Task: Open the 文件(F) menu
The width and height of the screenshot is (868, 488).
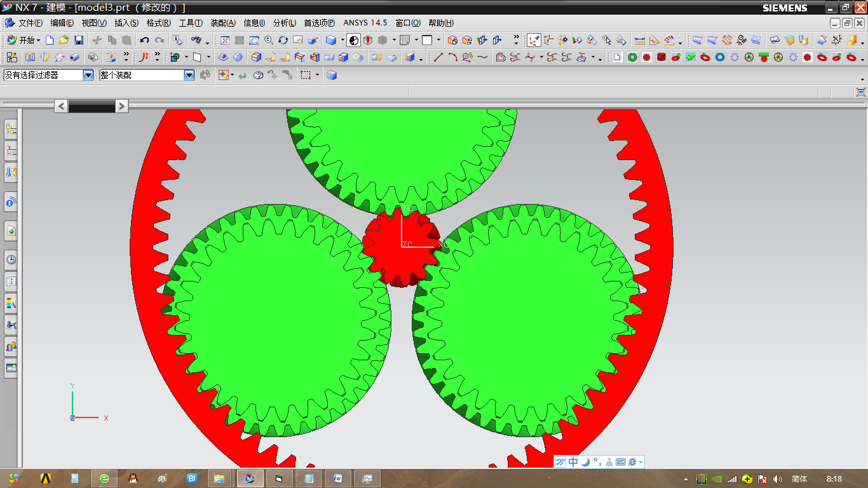Action: pos(31,23)
